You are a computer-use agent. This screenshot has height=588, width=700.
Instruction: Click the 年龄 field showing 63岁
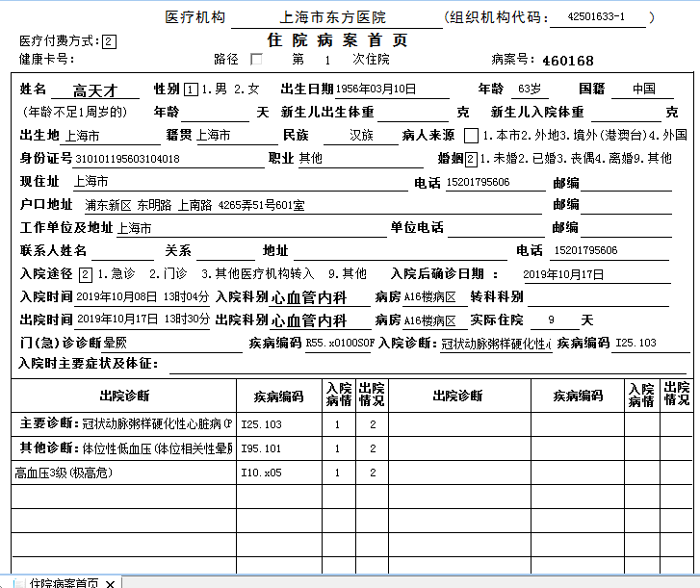(x=529, y=89)
